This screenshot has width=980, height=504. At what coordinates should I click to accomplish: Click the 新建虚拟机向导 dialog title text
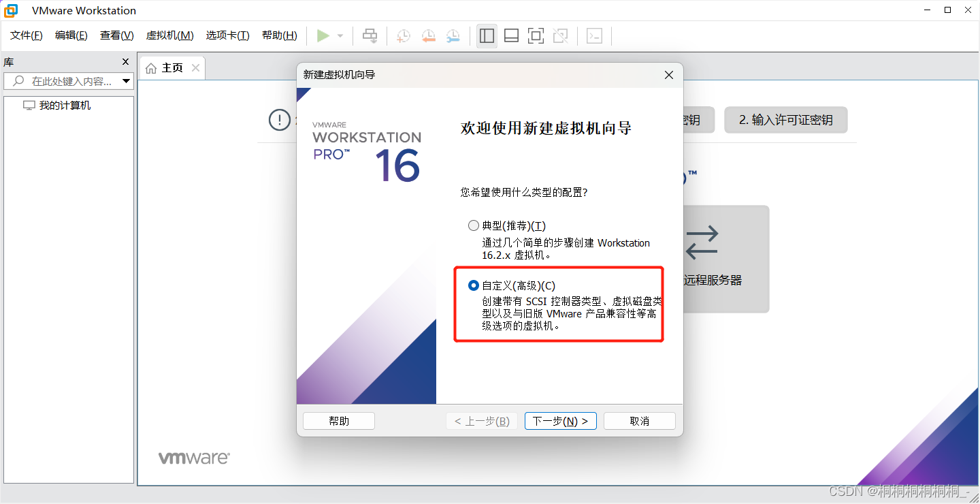(x=339, y=75)
